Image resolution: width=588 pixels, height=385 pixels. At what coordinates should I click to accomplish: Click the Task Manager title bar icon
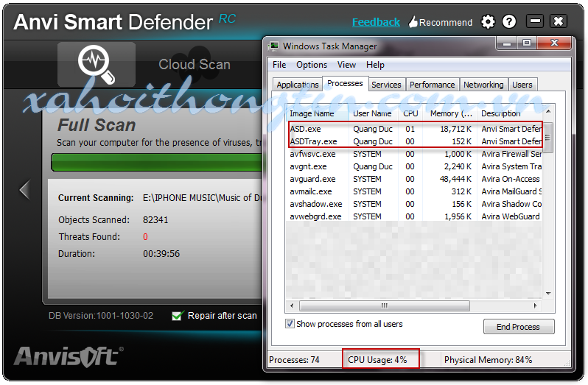click(x=274, y=46)
